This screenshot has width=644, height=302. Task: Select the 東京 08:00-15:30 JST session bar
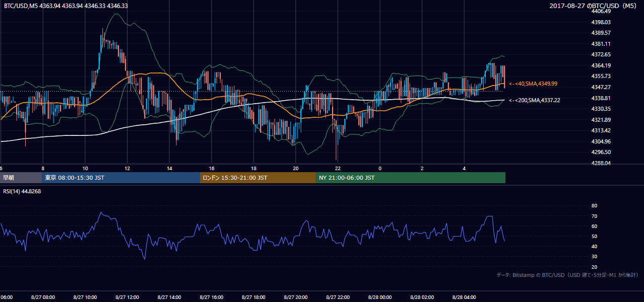click(x=121, y=178)
